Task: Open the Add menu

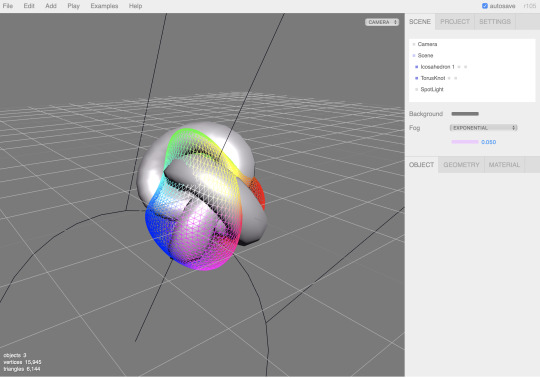Action: tap(51, 6)
